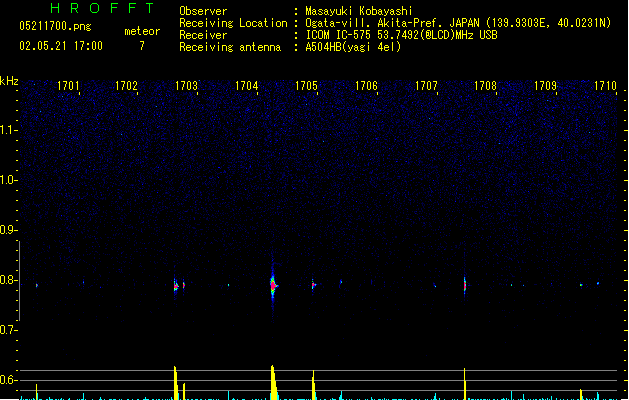The height and width of the screenshot is (400, 629).
Task: Click the 'Receiver' field label
Action: point(203,35)
